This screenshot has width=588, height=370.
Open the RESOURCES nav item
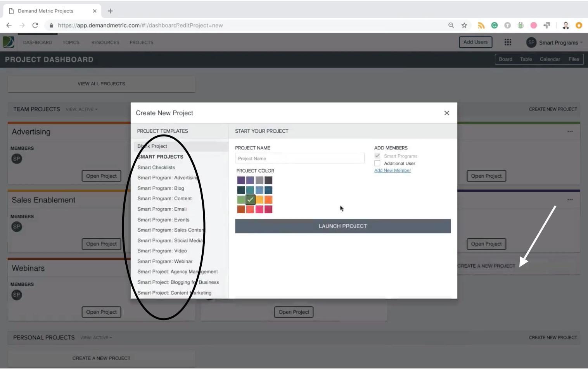pyautogui.click(x=105, y=42)
